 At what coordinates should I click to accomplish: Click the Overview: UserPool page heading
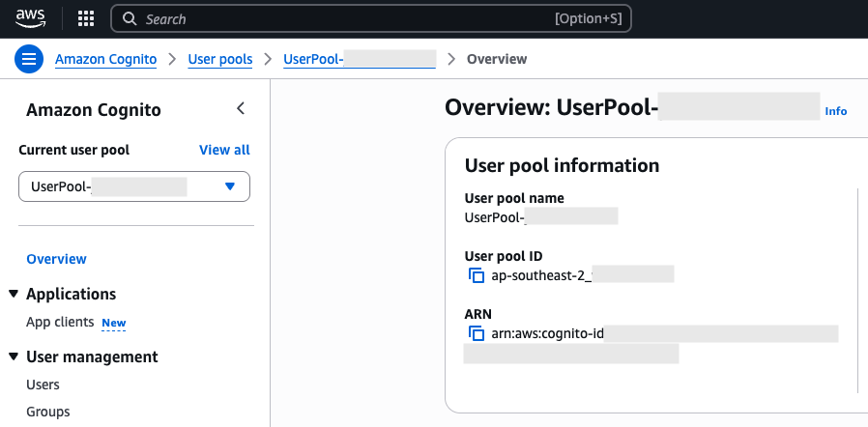pos(632,107)
